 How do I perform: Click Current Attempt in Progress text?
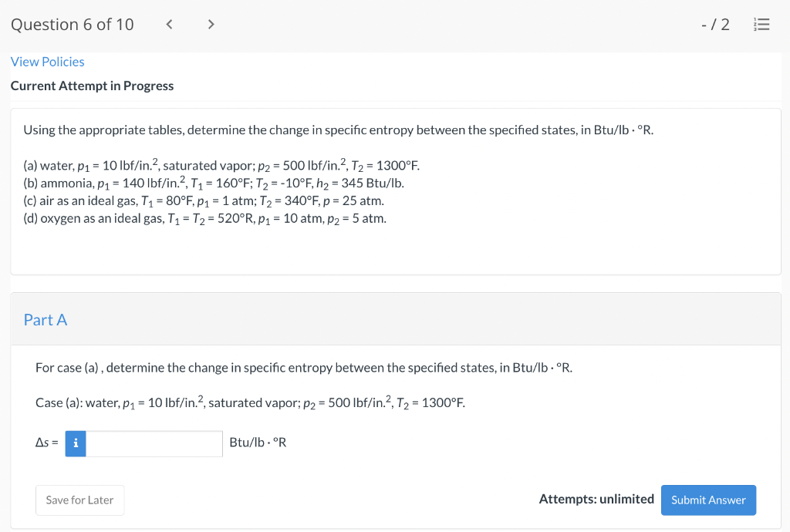click(92, 86)
